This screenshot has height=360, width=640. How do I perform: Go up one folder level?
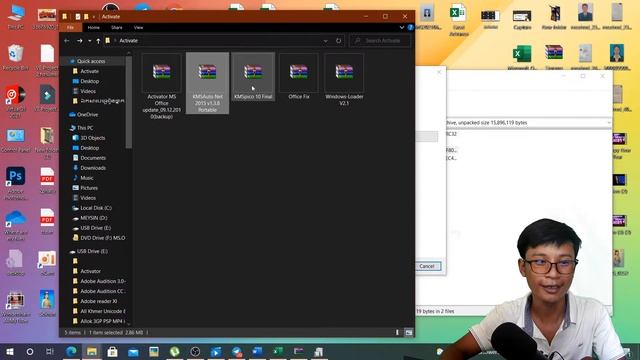(98, 41)
